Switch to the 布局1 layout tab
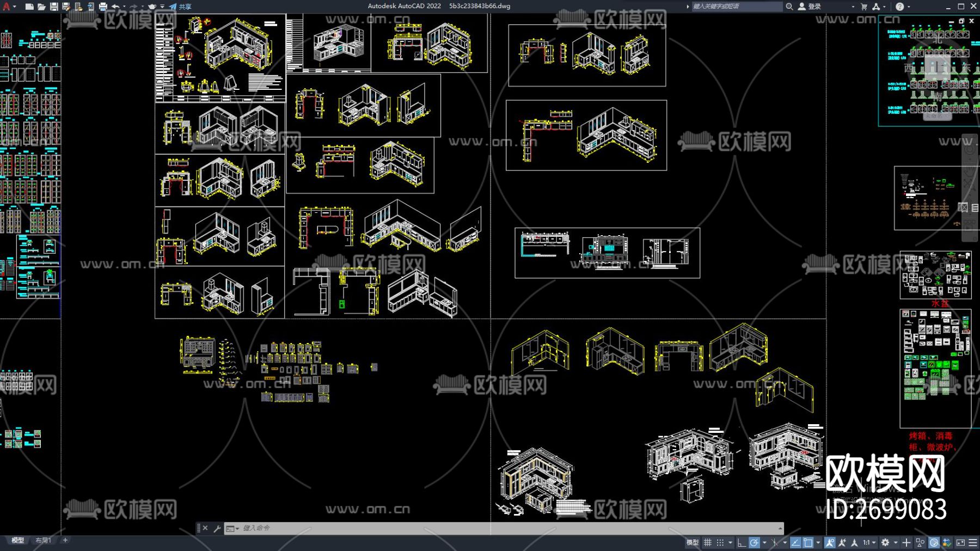Image resolution: width=980 pixels, height=551 pixels. 43,541
